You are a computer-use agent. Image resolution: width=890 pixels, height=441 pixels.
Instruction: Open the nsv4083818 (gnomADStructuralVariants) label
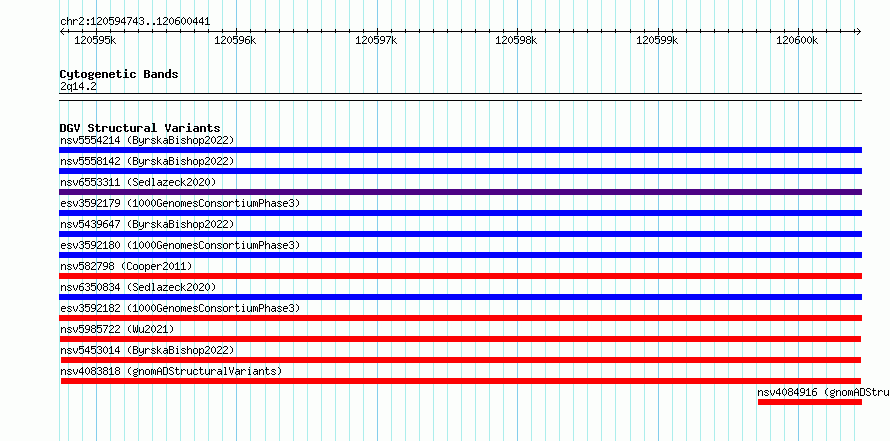[x=171, y=371]
